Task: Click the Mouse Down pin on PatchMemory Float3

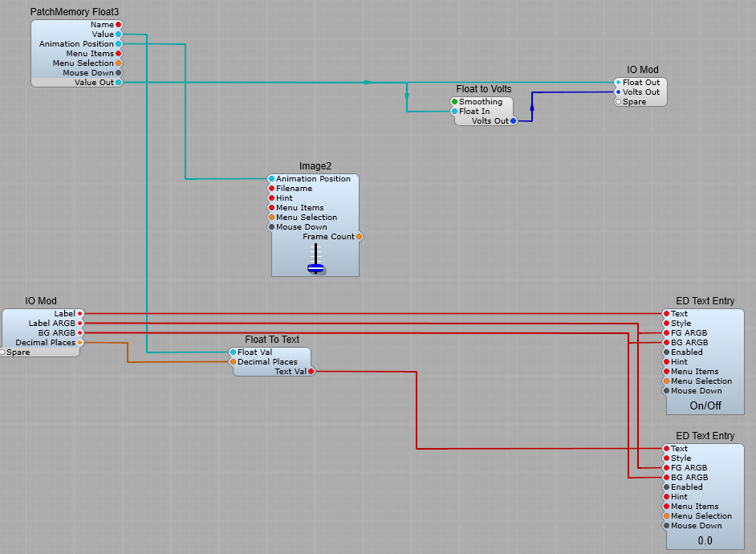Action: pos(119,73)
